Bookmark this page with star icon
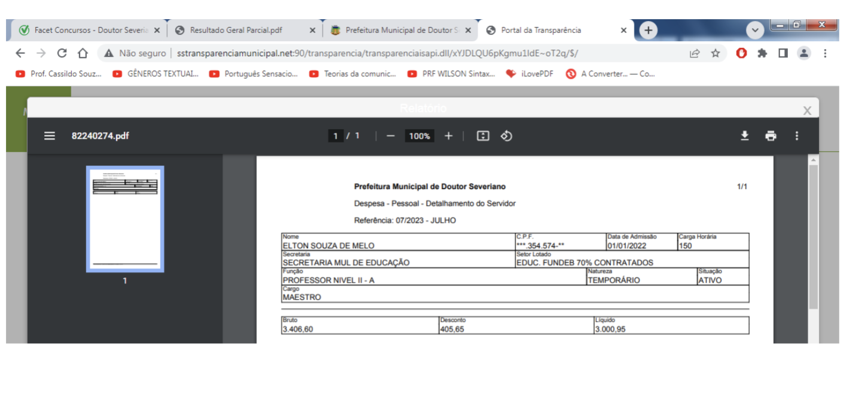 click(x=715, y=53)
